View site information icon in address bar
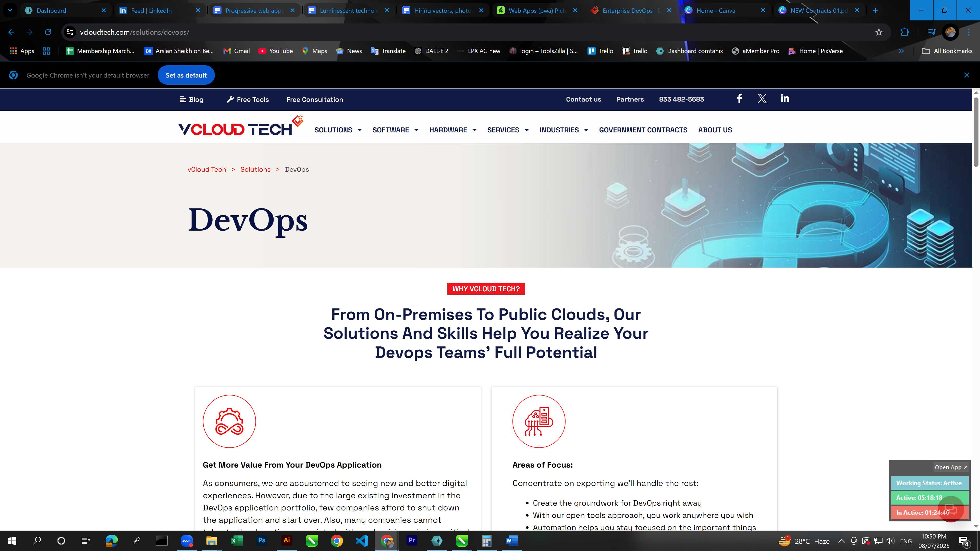The width and height of the screenshot is (980, 551). (x=70, y=32)
